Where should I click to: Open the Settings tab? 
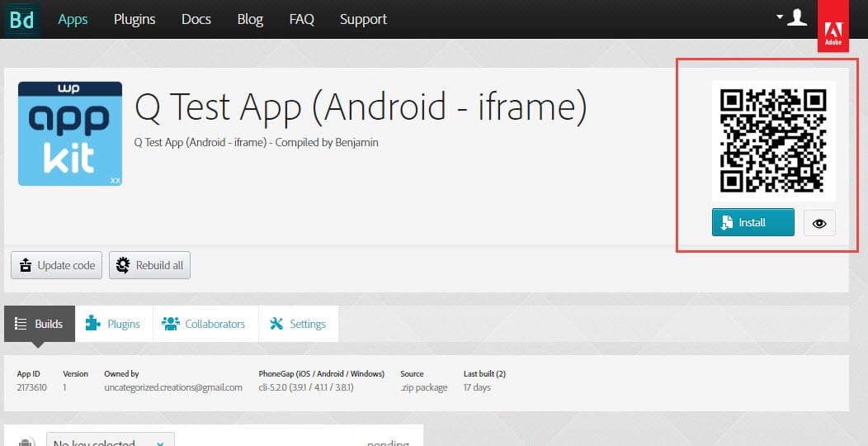click(x=299, y=324)
